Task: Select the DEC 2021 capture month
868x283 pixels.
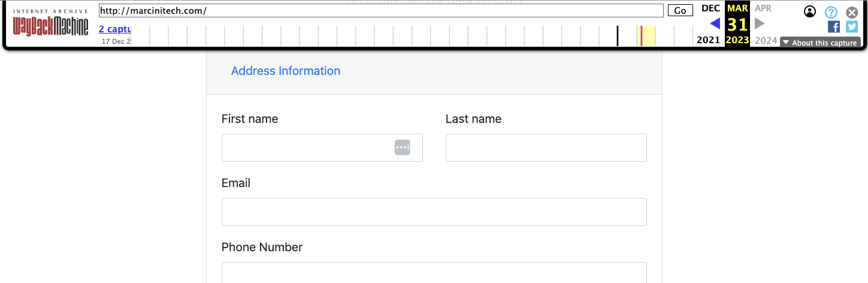Action: [x=710, y=8]
